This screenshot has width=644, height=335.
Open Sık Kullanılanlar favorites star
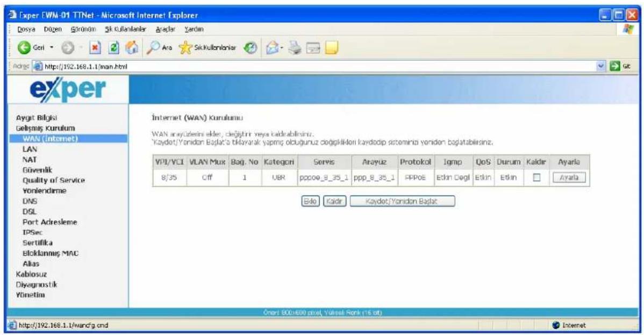click(x=185, y=48)
